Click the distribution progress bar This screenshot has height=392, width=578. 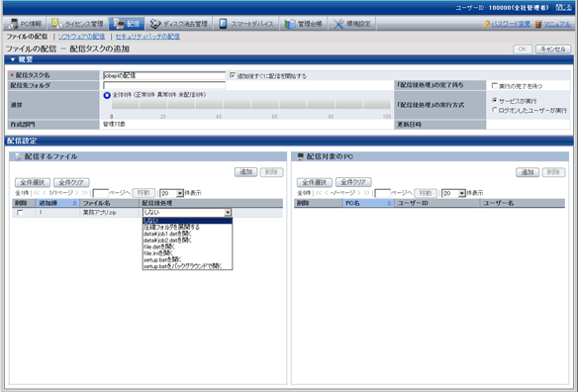pyautogui.click(x=251, y=104)
